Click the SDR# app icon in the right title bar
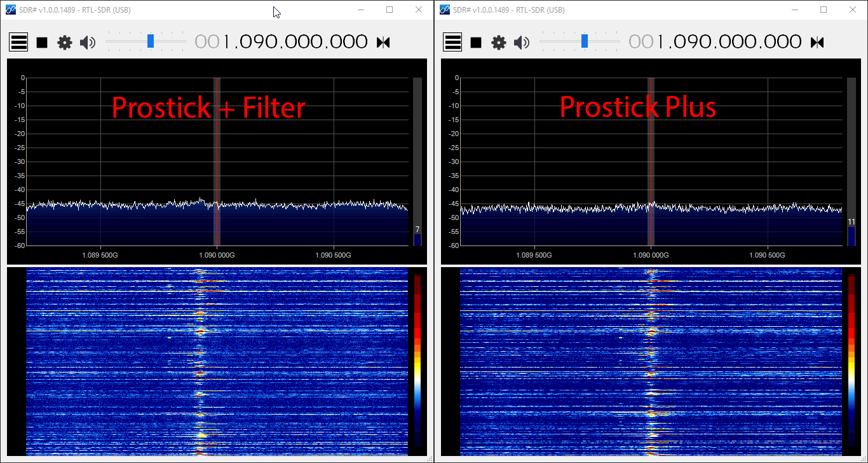Image resolution: width=868 pixels, height=463 pixels. click(444, 10)
